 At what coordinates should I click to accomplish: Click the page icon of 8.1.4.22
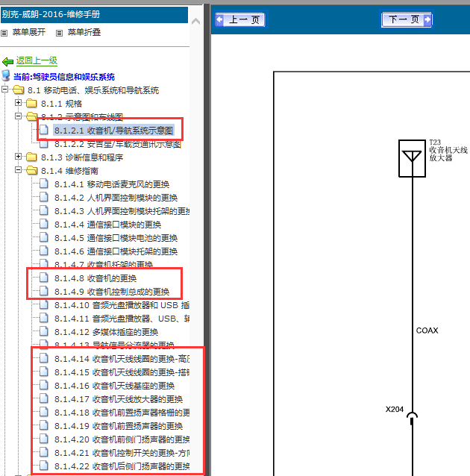44,465
